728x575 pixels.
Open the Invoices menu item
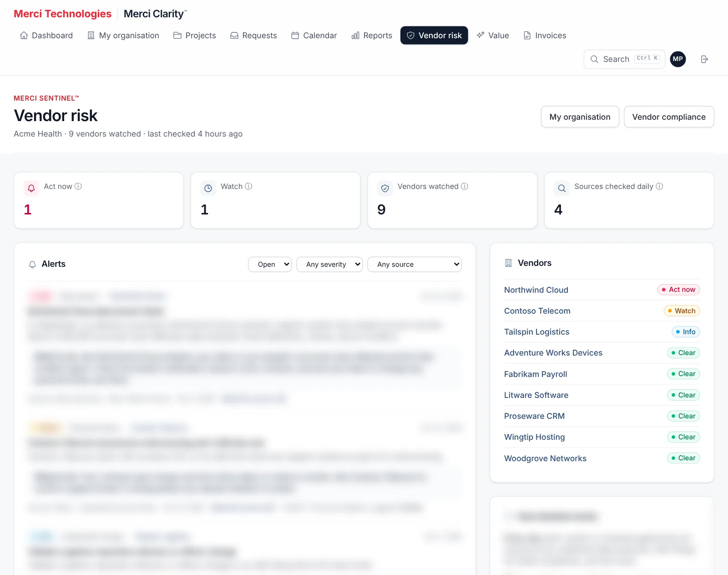click(545, 36)
